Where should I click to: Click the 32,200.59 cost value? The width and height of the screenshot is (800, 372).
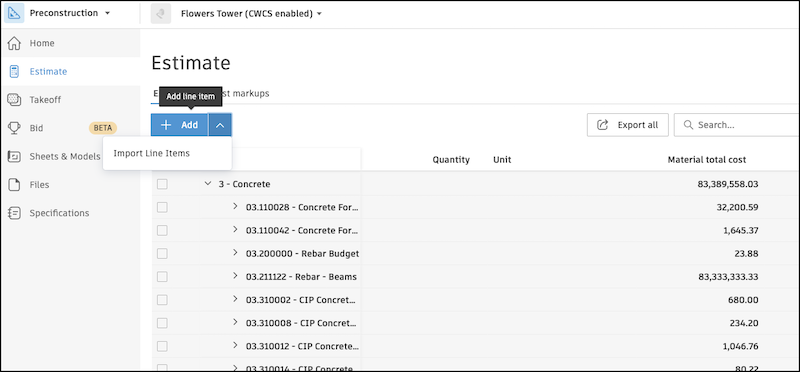click(737, 207)
